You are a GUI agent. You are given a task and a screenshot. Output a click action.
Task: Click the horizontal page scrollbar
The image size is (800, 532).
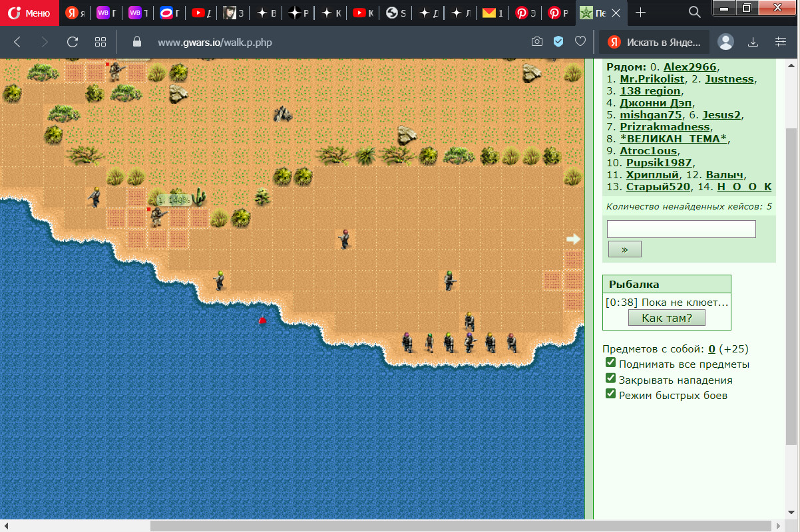click(x=459, y=525)
